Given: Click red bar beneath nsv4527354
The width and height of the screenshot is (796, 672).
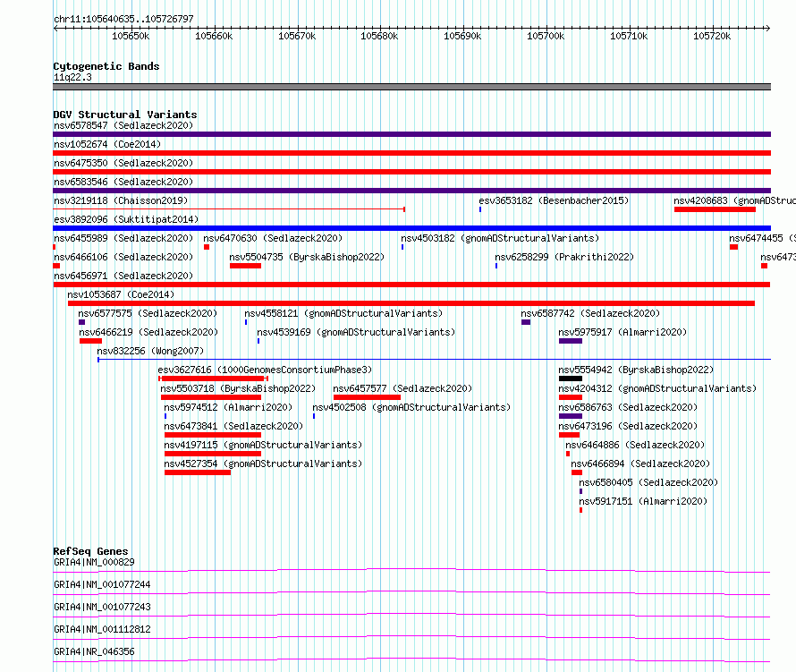Looking at the screenshot, I should point(198,472).
